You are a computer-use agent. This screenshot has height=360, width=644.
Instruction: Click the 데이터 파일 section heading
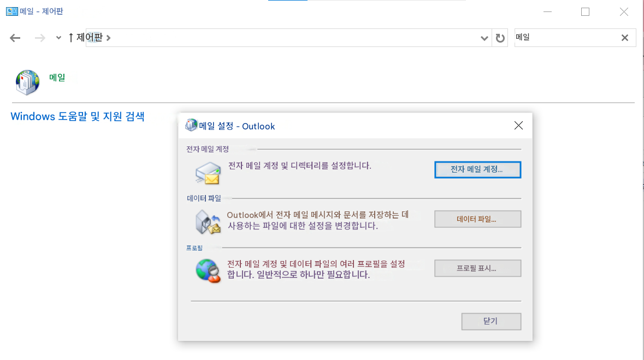point(204,198)
